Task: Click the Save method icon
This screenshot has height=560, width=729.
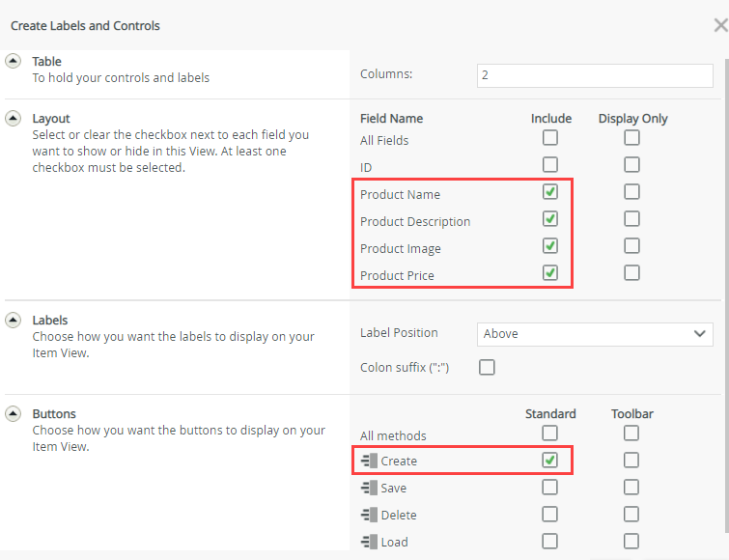Action: (368, 489)
